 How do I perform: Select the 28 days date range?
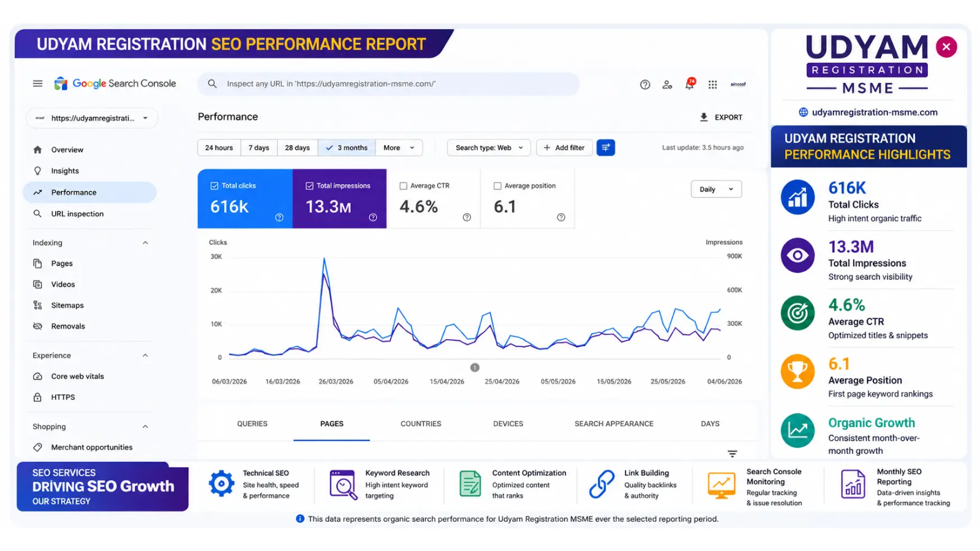pos(298,148)
